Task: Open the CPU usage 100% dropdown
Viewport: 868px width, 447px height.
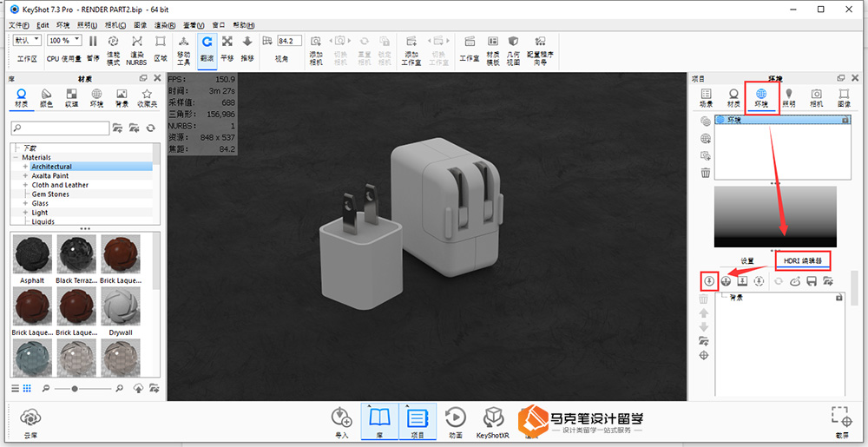Action: pyautogui.click(x=64, y=41)
